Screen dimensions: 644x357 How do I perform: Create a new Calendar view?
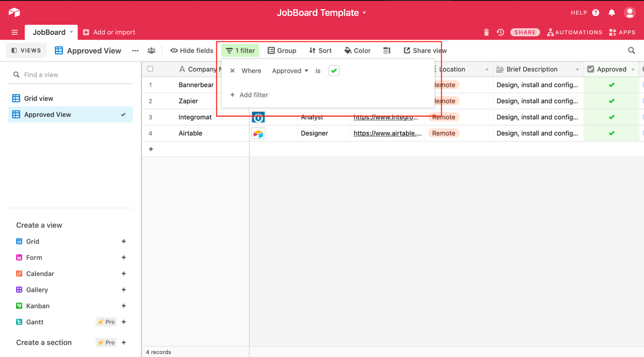[x=124, y=274]
